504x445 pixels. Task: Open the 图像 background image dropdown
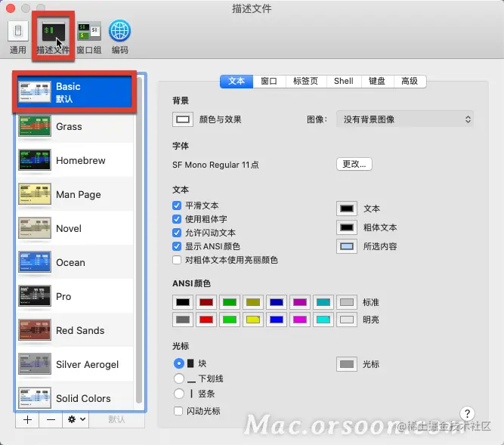405,119
